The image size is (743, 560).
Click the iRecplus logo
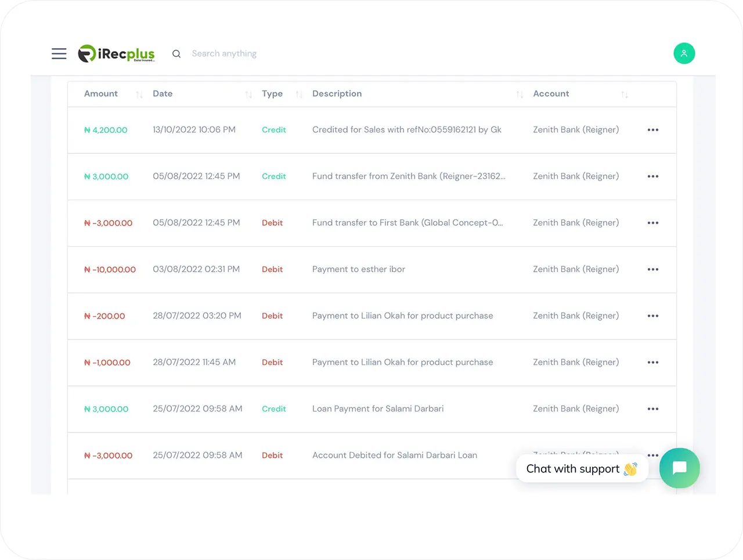click(117, 54)
